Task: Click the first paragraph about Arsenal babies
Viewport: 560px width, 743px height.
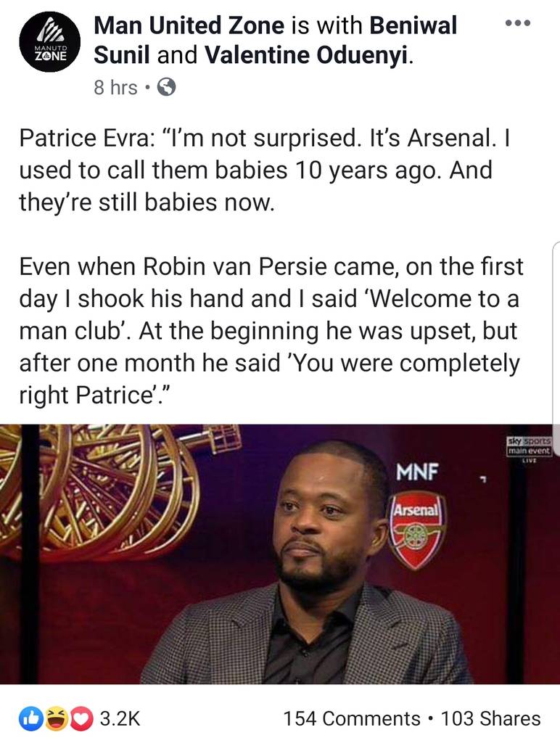Action: pyautogui.click(x=265, y=170)
